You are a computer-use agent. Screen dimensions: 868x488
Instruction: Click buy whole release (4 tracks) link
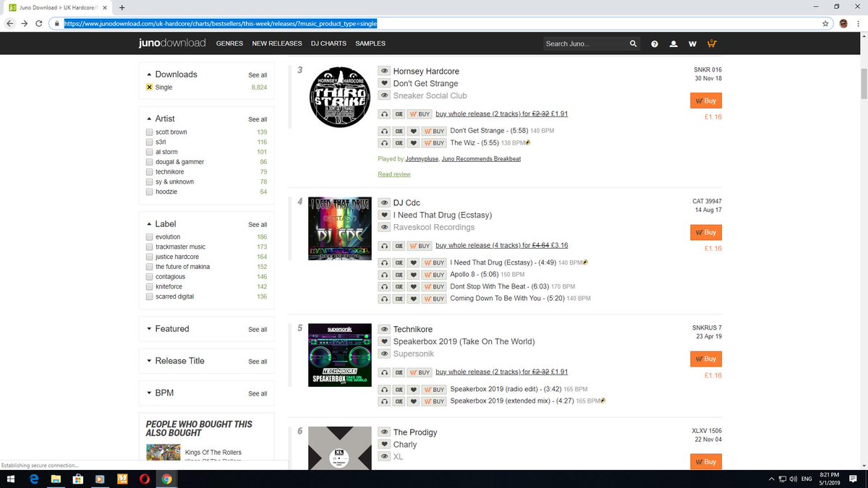click(x=502, y=246)
